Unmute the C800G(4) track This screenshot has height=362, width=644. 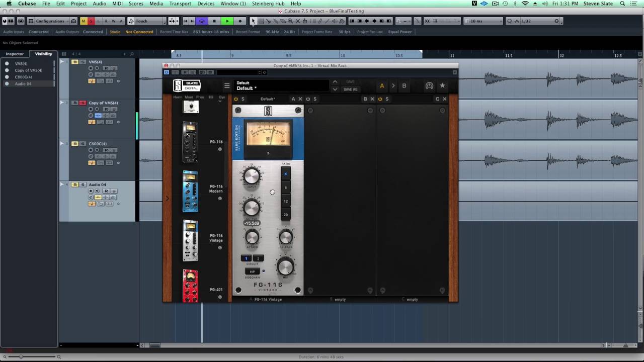75,143
